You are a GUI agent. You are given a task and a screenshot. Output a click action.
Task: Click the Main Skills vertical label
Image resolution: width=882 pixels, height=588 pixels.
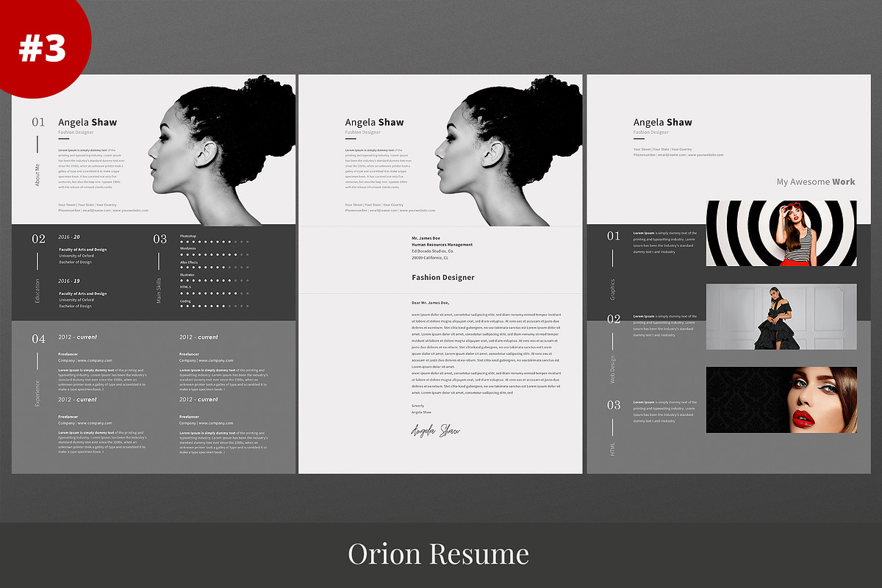[x=159, y=291]
